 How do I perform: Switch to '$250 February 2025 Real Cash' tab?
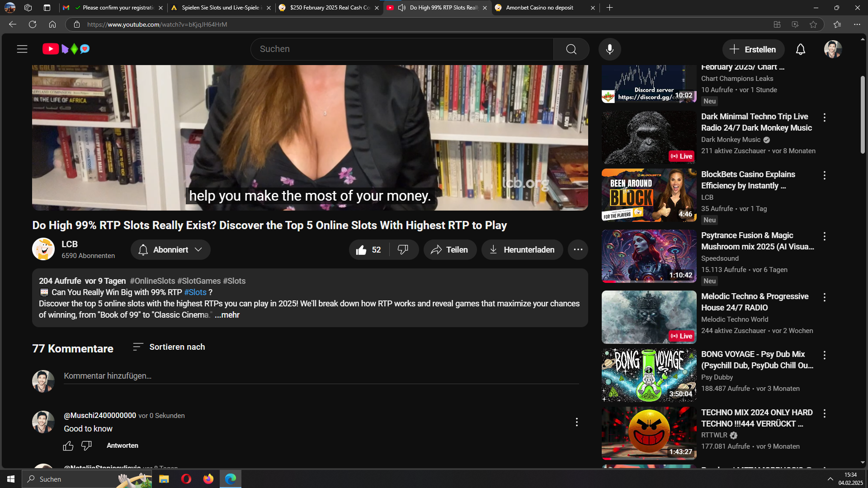point(329,8)
